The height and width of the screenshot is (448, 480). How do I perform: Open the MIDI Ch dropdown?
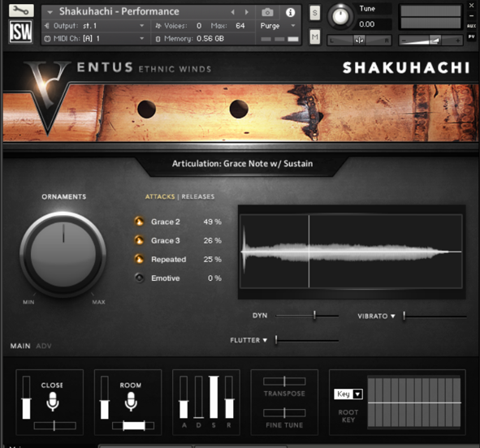[x=142, y=38]
